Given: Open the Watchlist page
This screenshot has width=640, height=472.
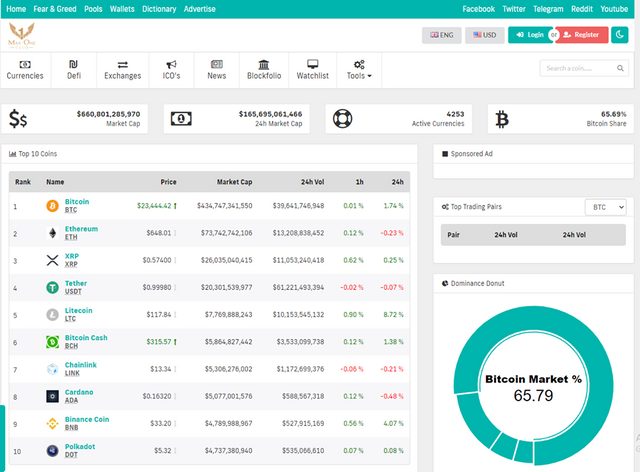Looking at the screenshot, I should [x=313, y=70].
